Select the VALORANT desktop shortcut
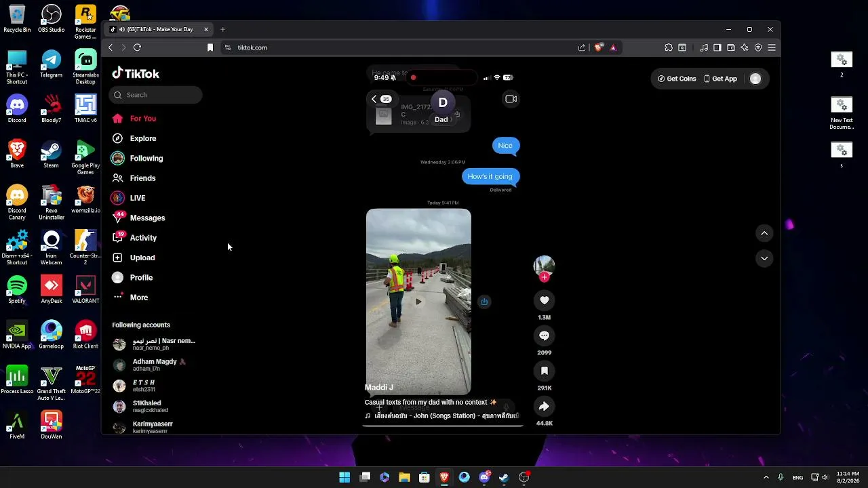Image resolution: width=868 pixels, height=488 pixels. (85, 290)
